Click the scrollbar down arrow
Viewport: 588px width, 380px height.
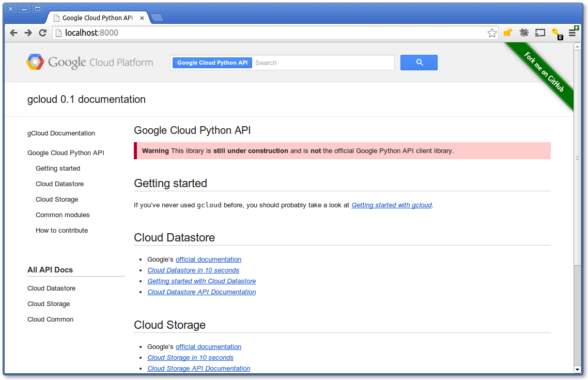(577, 370)
